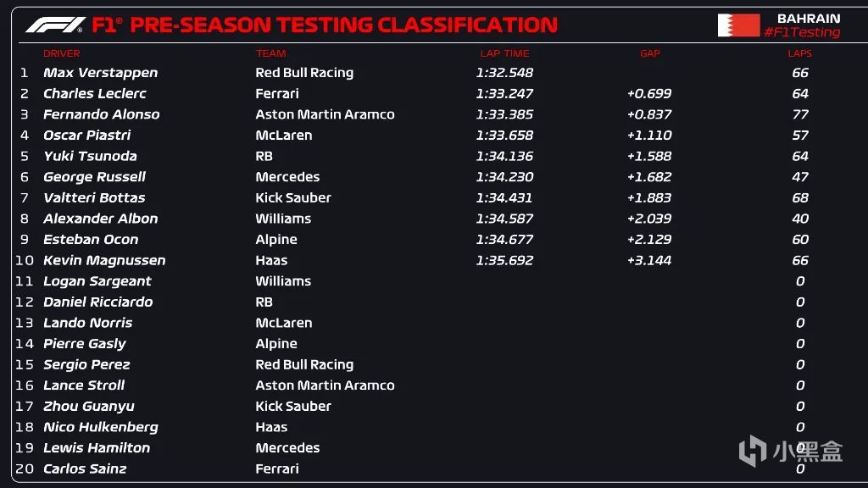This screenshot has width=868, height=488.
Task: Click the TEAM column header
Action: point(270,53)
